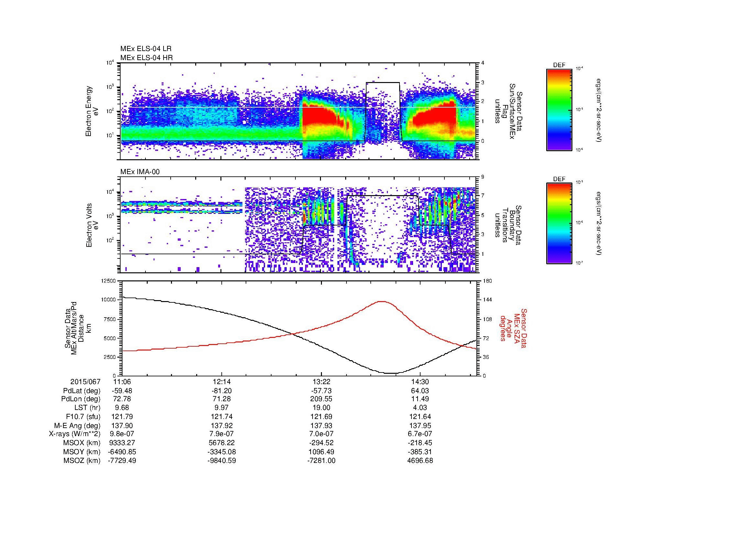Viewport: 756px width, 534px height.
Task: Click the 'X-rays (W/m**2)' row label
Action: click(x=75, y=434)
